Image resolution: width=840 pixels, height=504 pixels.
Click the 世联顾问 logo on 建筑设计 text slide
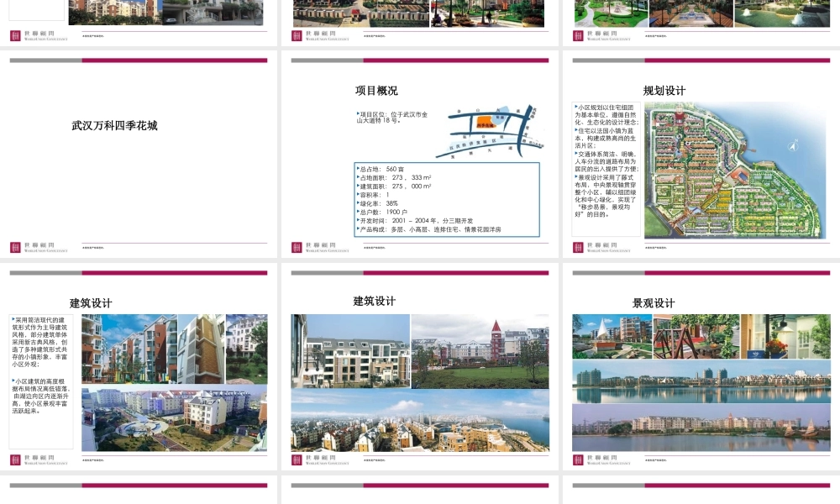coord(39,460)
